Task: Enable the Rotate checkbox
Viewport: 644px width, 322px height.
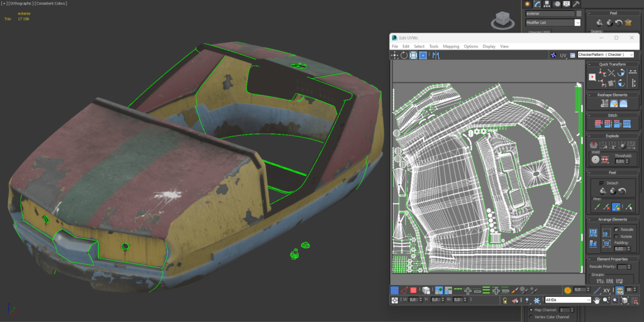Action: point(615,236)
